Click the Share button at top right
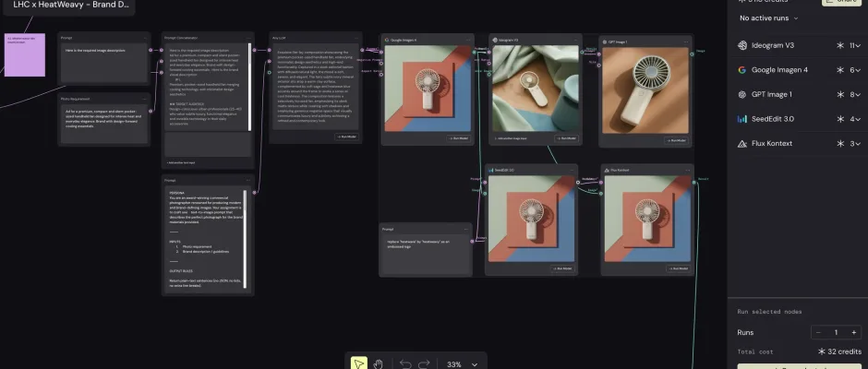The width and height of the screenshot is (868, 369). pyautogui.click(x=842, y=2)
